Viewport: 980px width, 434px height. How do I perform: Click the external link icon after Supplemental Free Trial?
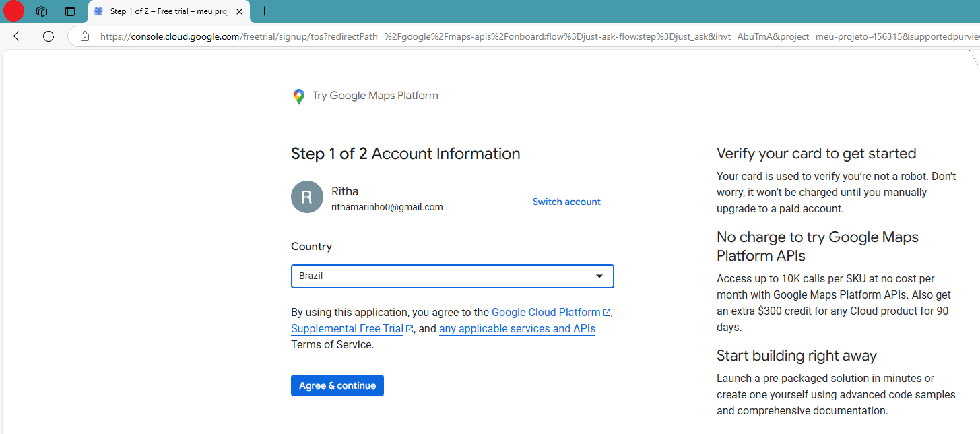coord(410,328)
